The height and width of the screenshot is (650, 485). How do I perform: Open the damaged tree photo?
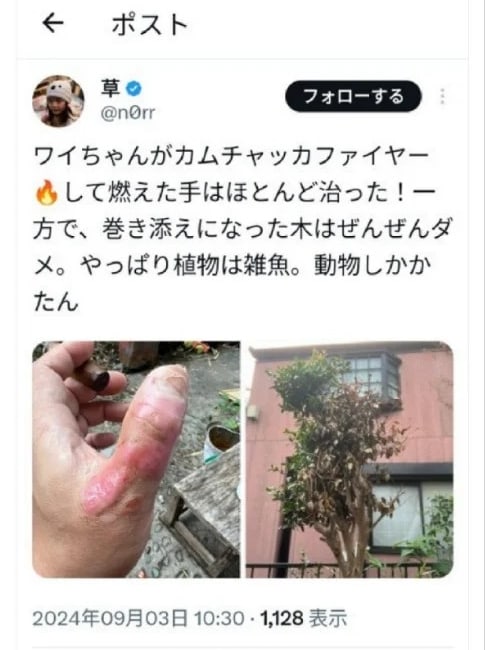tap(349, 459)
